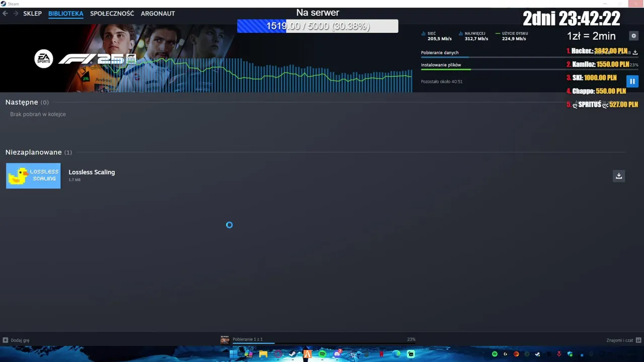
Task: Click the UŻYCIE DYSKU legend
Action: pyautogui.click(x=512, y=36)
